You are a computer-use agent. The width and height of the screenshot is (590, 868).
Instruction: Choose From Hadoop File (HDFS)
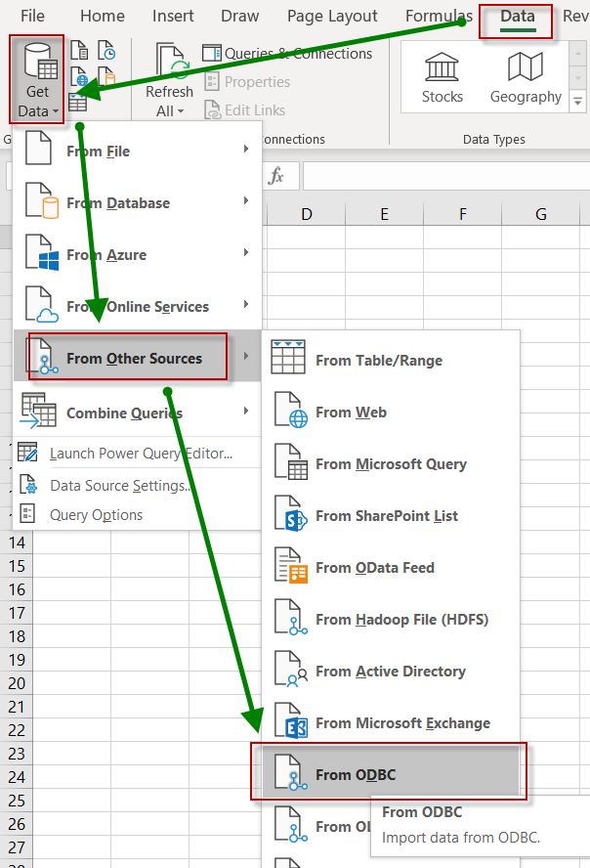coord(401,620)
